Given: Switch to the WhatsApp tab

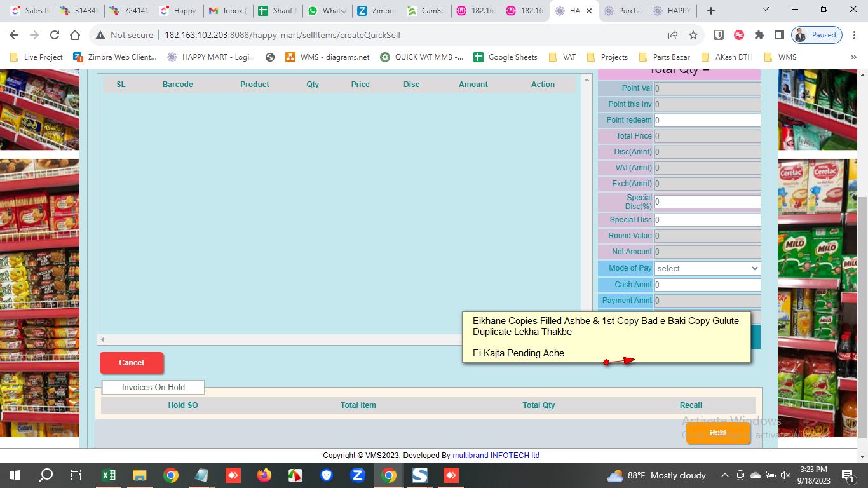Looking at the screenshot, I should 326,11.
